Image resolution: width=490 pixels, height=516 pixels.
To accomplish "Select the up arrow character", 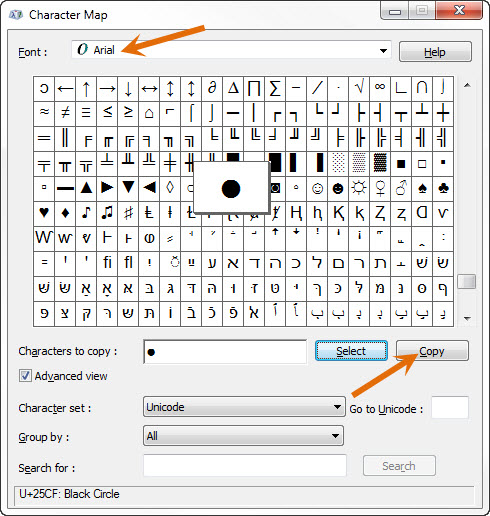I will tap(86, 89).
